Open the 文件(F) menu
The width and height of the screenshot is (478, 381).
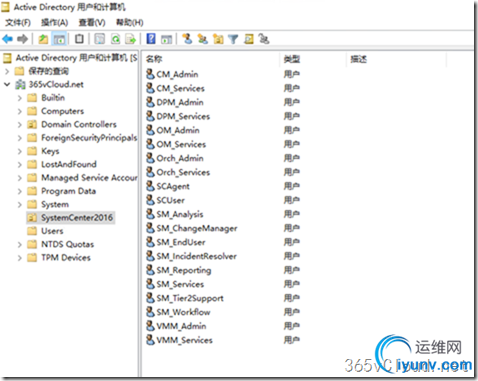[x=18, y=22]
